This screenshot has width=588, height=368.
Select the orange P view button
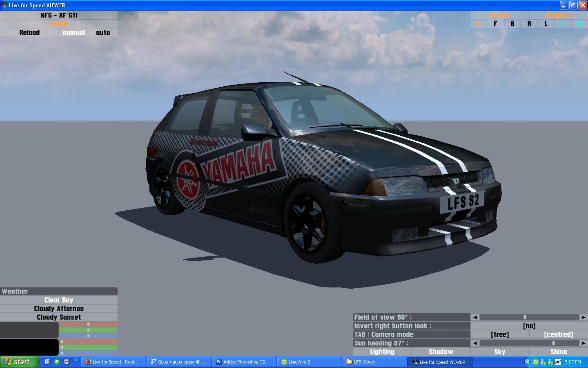point(479,24)
